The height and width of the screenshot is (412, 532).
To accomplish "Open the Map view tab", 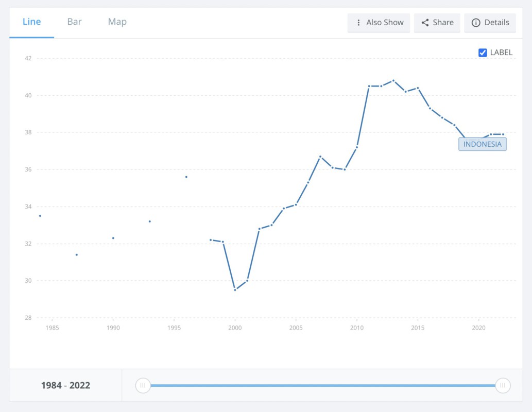I will (117, 22).
